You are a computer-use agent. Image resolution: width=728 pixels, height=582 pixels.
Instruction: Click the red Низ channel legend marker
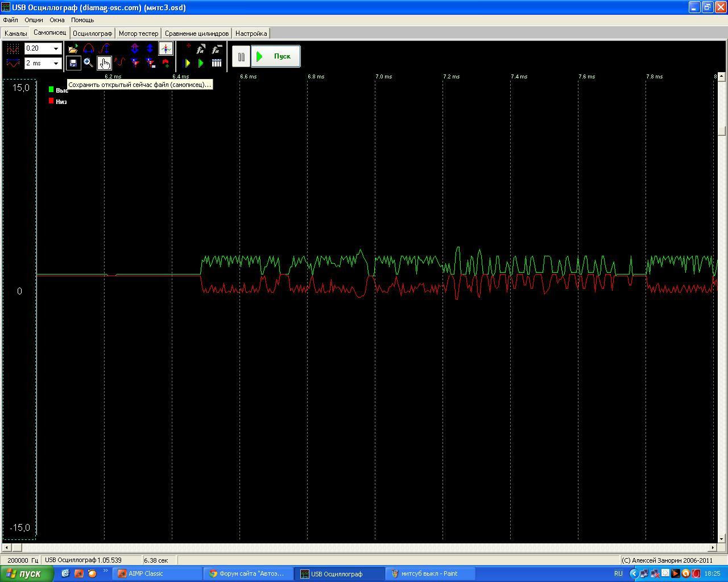click(51, 101)
